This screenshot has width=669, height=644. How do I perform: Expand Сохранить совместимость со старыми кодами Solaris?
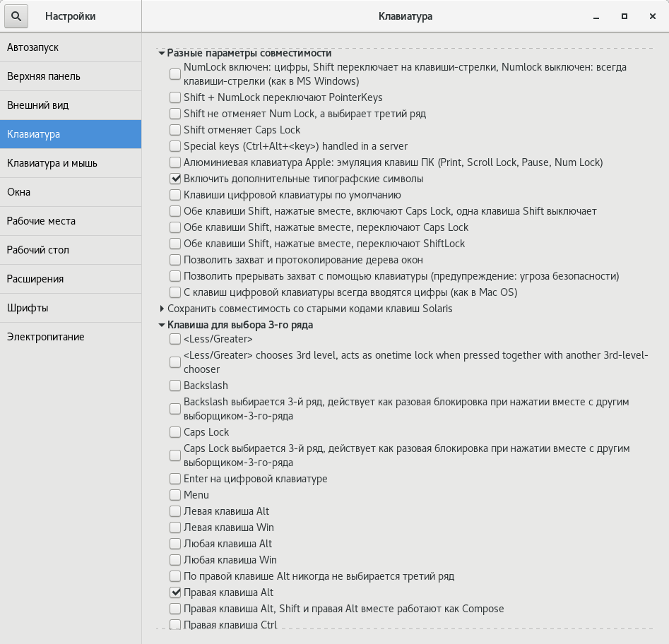coord(162,309)
